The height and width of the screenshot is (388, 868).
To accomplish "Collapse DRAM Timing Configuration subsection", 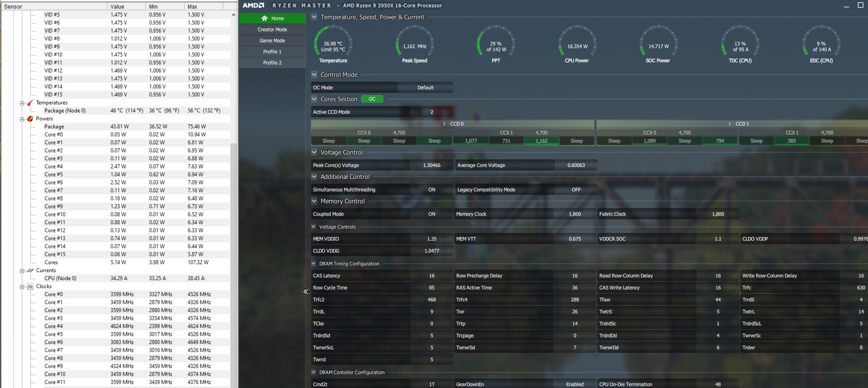I will coord(313,263).
